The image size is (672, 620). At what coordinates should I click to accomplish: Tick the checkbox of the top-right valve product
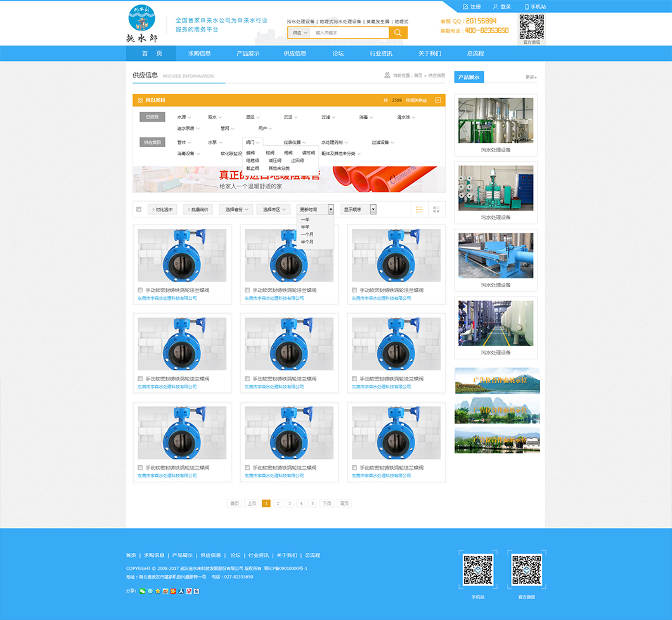coord(354,290)
